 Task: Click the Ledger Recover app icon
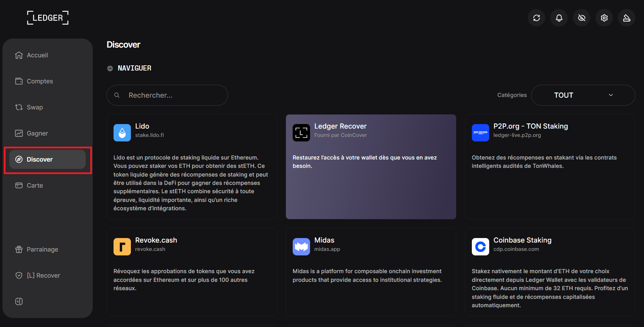(301, 133)
